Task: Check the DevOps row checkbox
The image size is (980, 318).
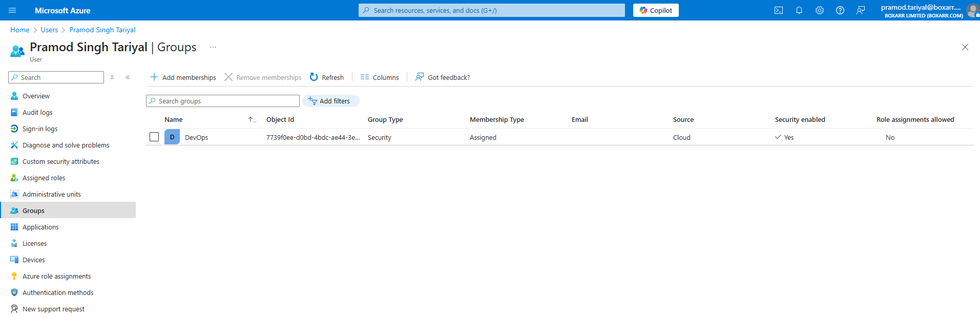Action: (154, 137)
